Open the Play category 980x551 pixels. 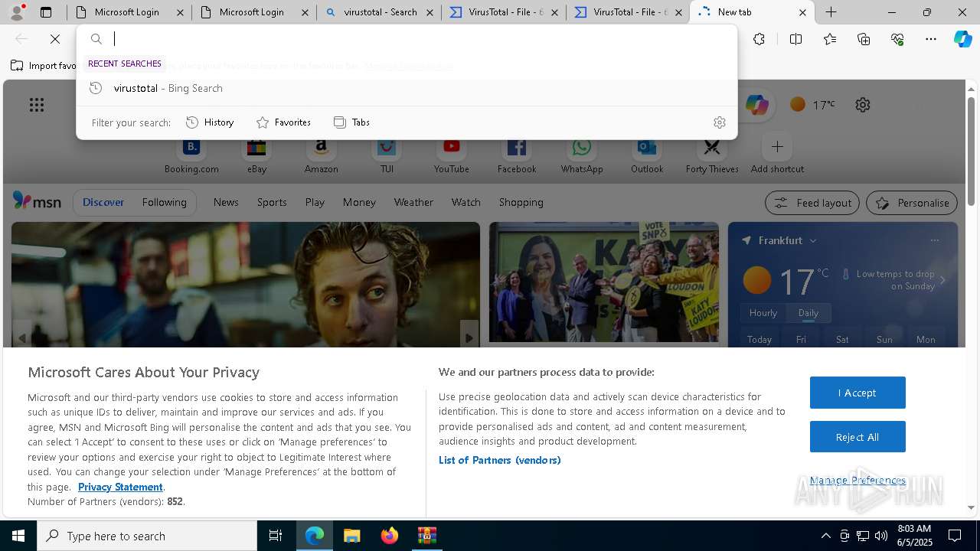315,202
